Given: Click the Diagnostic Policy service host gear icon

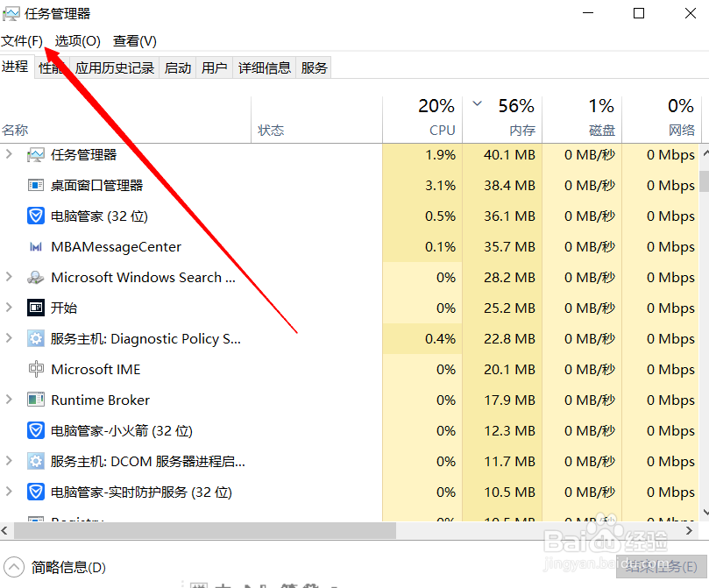Looking at the screenshot, I should (36, 338).
